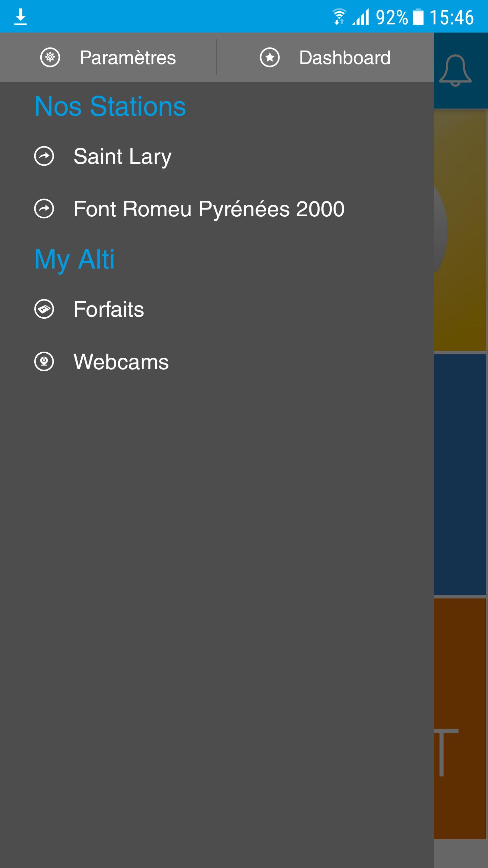Go to the Dashboard tab

click(x=325, y=57)
